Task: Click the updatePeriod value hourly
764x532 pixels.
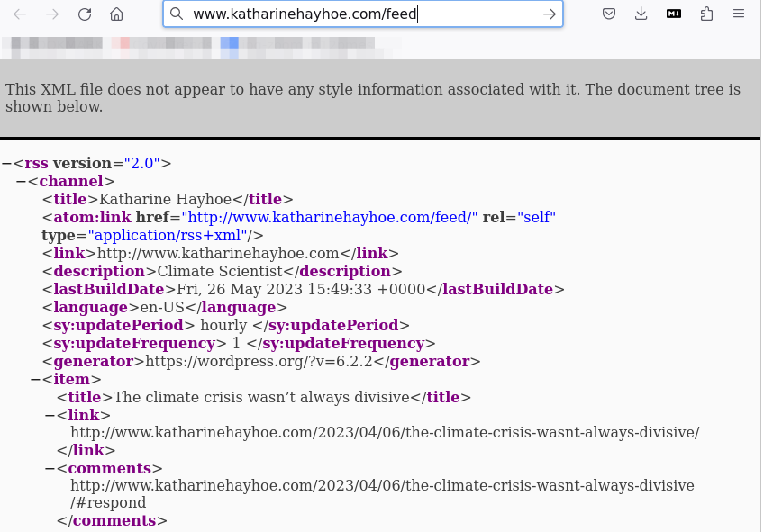Action: (223, 325)
